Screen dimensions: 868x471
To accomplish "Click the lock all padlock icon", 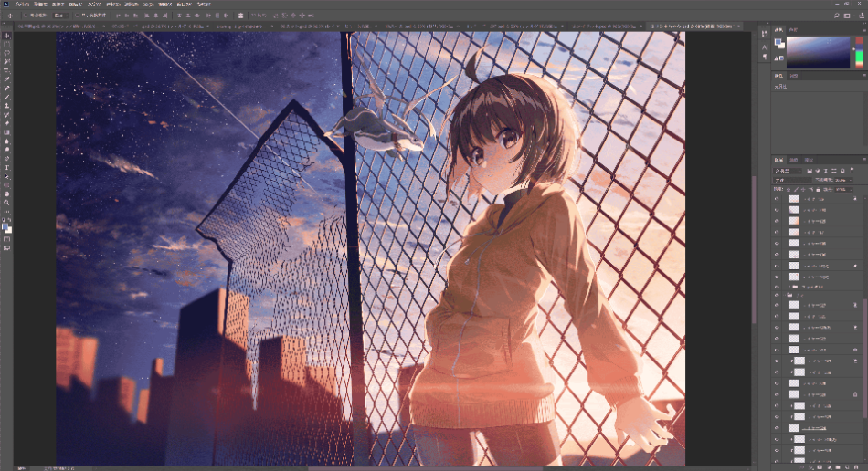I will point(818,190).
